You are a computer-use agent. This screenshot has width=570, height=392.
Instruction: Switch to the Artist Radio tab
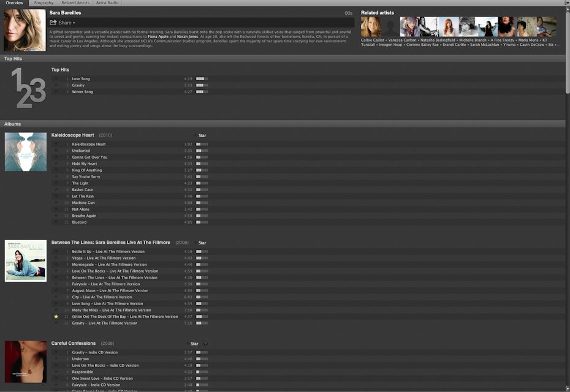click(107, 3)
